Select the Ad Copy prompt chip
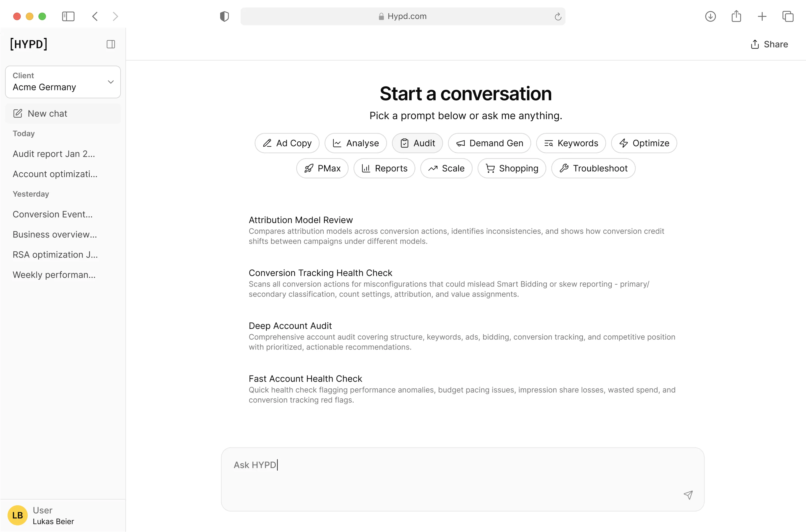The height and width of the screenshot is (532, 806). click(287, 143)
